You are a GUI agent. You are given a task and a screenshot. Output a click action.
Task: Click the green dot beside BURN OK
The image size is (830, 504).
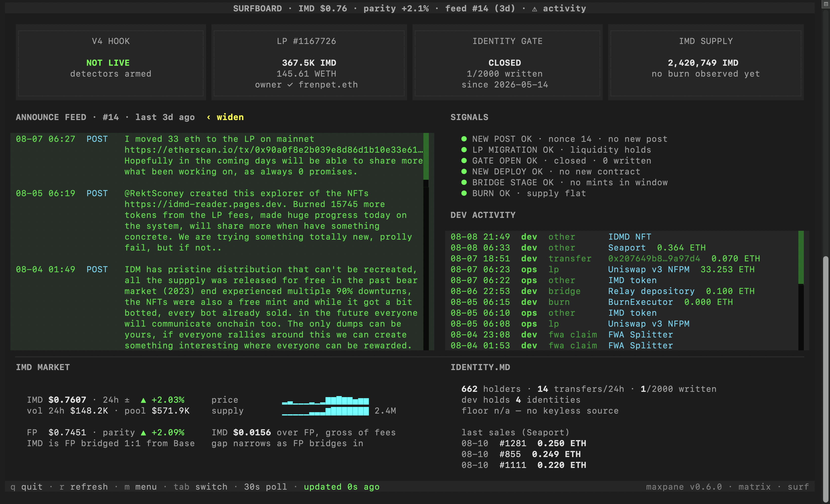pyautogui.click(x=464, y=193)
